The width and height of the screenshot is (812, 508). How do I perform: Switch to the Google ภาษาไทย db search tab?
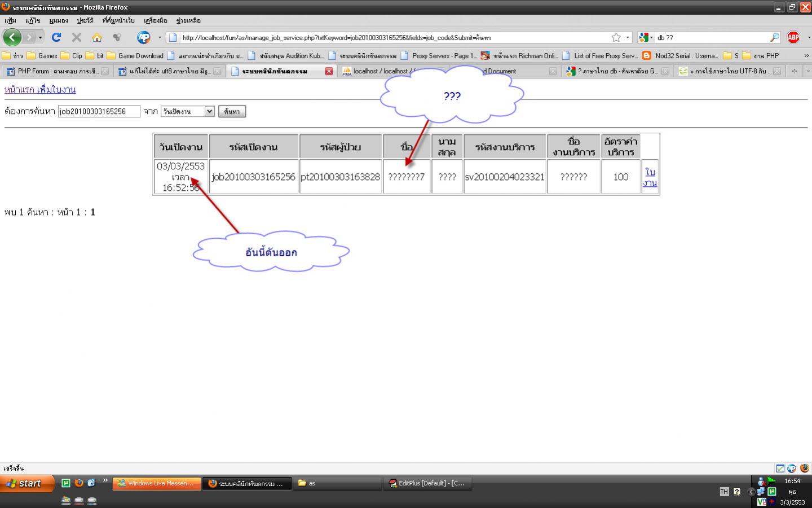tap(617, 71)
